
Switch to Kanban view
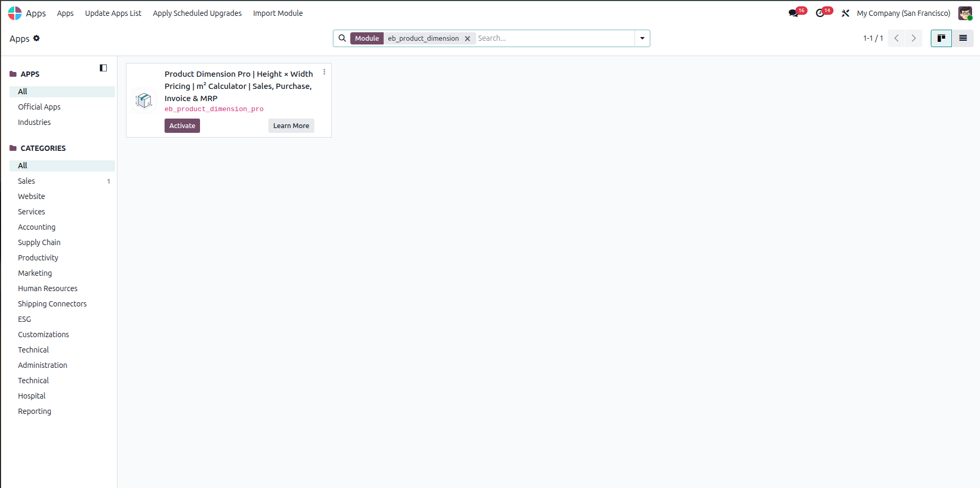941,38
